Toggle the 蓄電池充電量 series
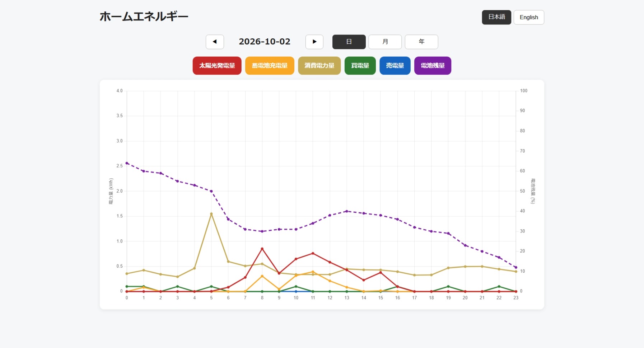The image size is (644, 348). tap(270, 66)
